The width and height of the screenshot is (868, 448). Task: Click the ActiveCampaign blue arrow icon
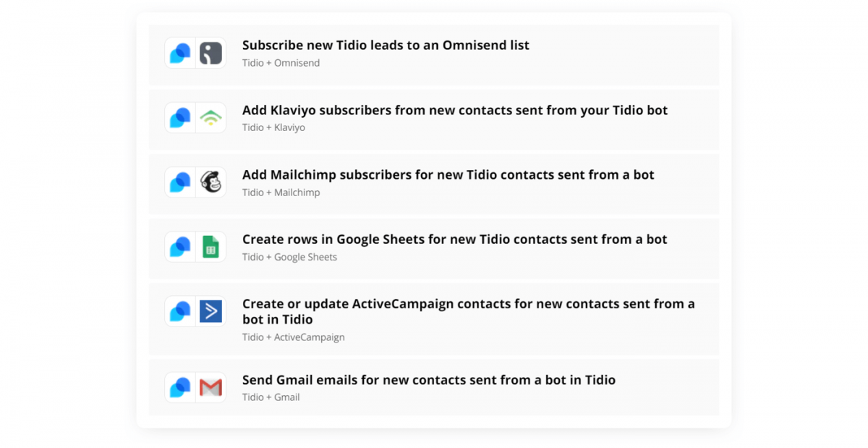(x=210, y=311)
